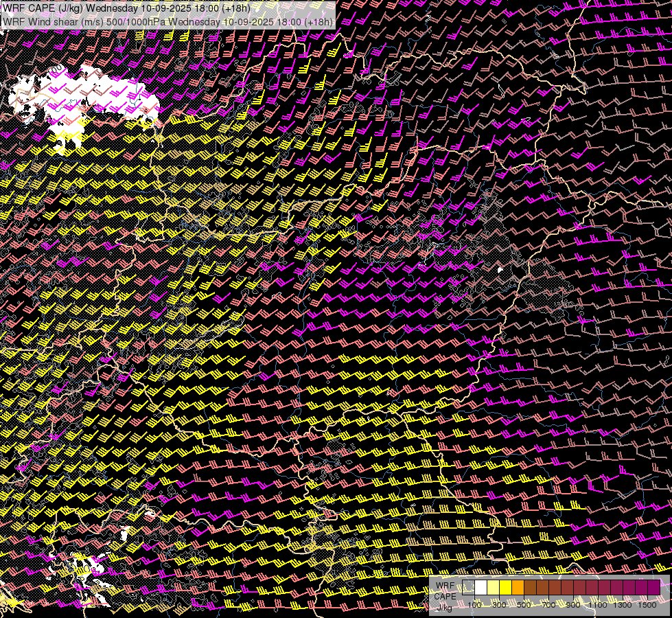Select the orange CAPE legend swatch

(x=518, y=587)
